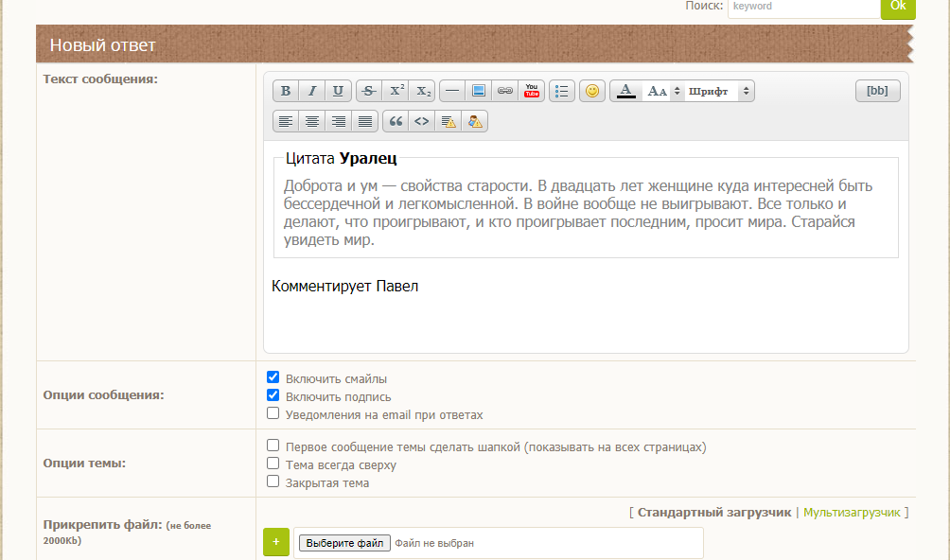Viewport: 950px width, 560px height.
Task: Disable the 'Включить смайлы' checkbox
Action: coord(273,377)
